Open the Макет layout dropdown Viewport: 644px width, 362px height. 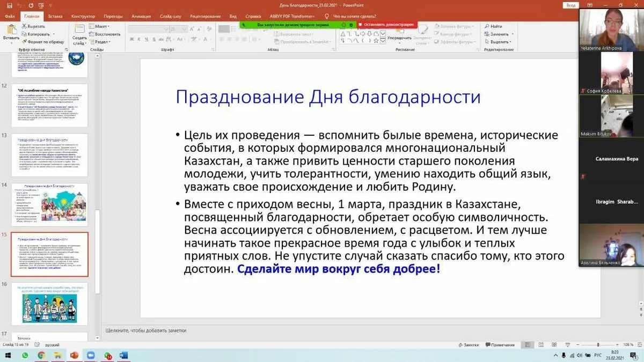pos(98,26)
